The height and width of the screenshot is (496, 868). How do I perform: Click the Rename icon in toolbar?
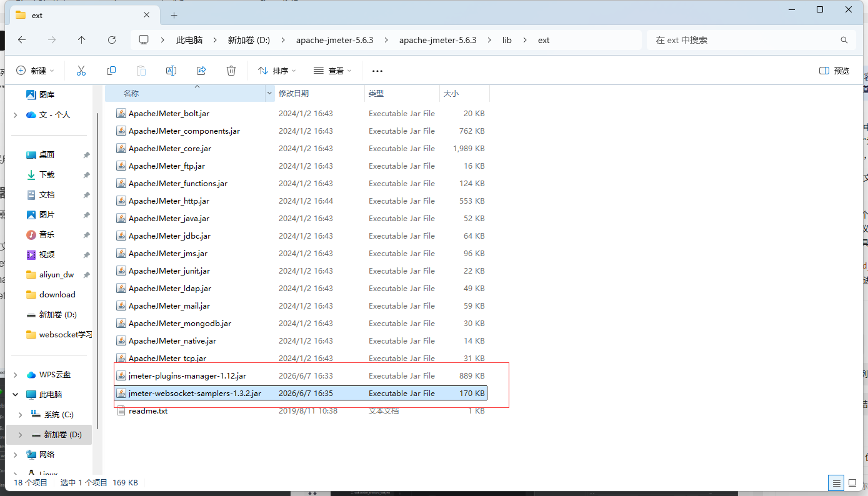coord(171,71)
